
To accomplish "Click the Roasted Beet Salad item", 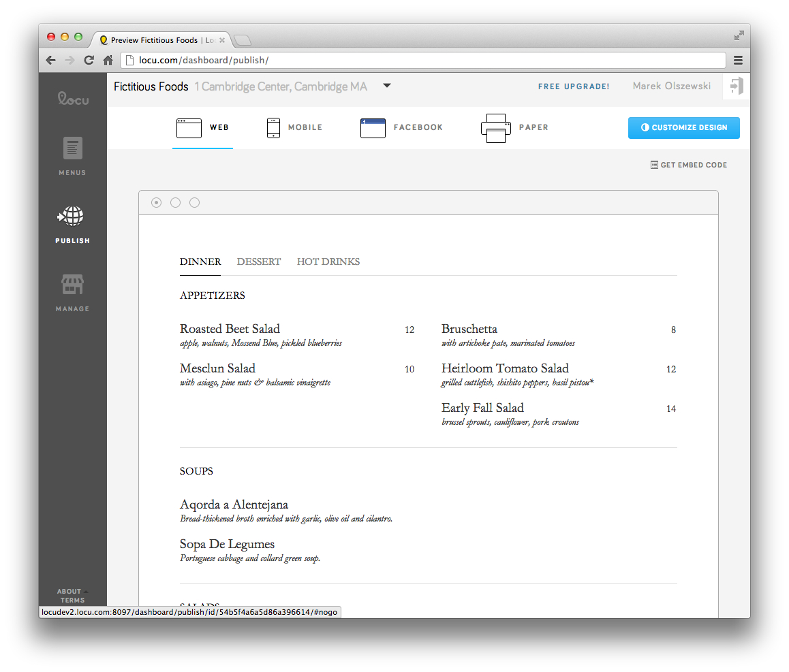I will coord(230,329).
